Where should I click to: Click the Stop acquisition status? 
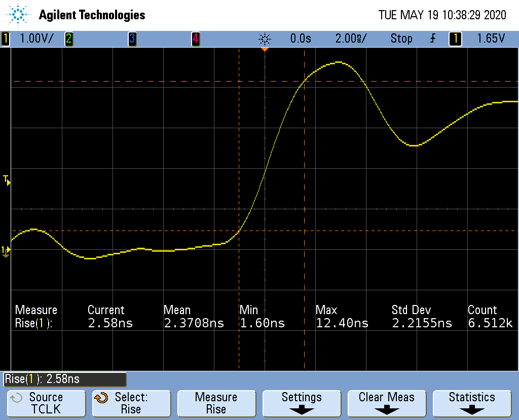click(x=401, y=39)
